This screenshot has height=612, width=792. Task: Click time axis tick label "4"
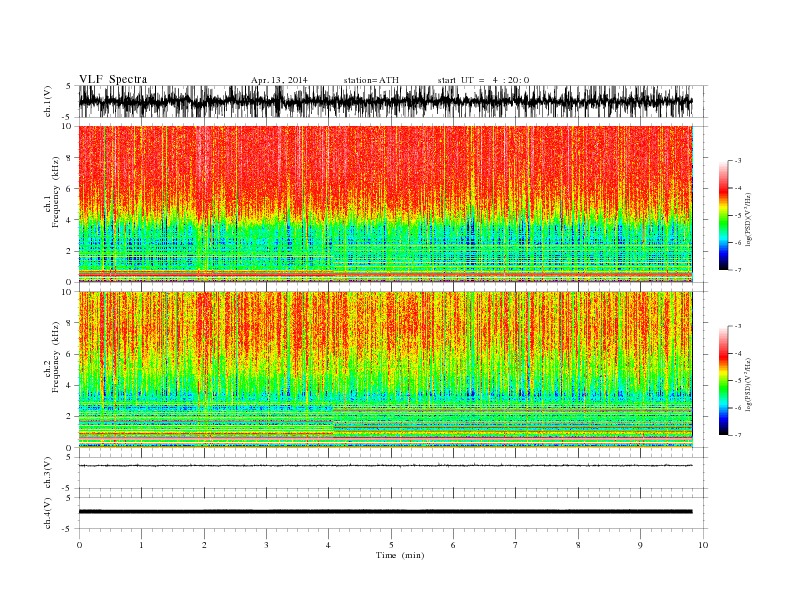(x=329, y=545)
